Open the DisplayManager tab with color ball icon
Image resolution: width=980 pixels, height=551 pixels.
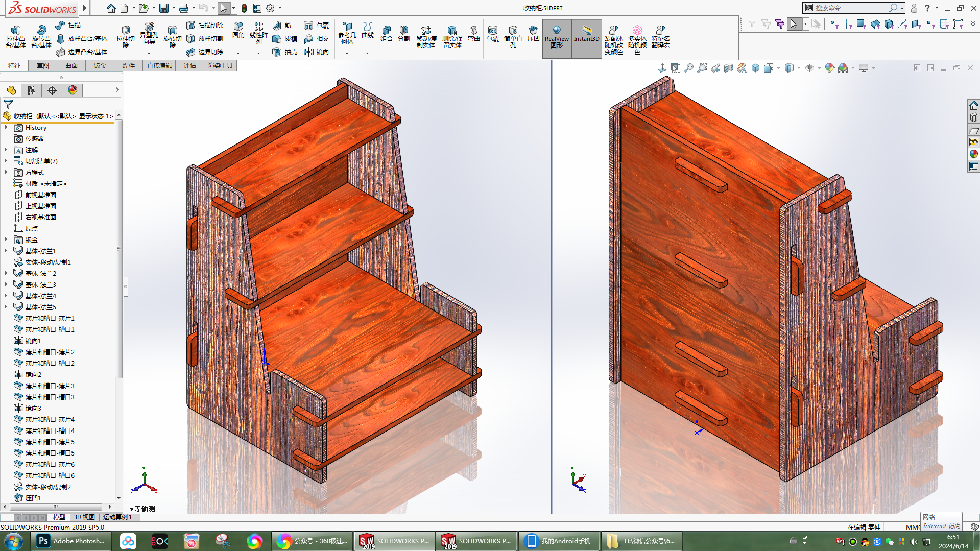[73, 90]
